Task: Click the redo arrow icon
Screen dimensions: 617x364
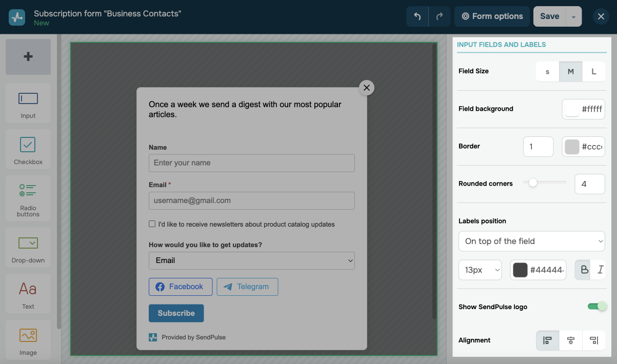Action: point(440,16)
